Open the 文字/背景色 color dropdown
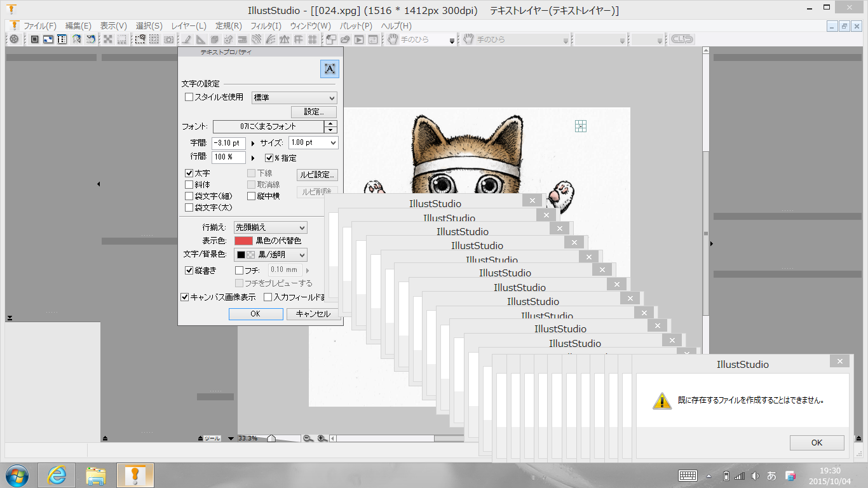868x488 pixels. [x=271, y=255]
